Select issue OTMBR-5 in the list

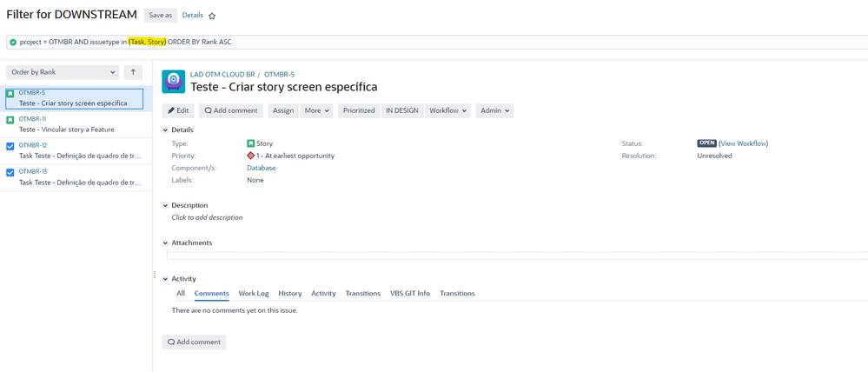pyautogui.click(x=74, y=98)
